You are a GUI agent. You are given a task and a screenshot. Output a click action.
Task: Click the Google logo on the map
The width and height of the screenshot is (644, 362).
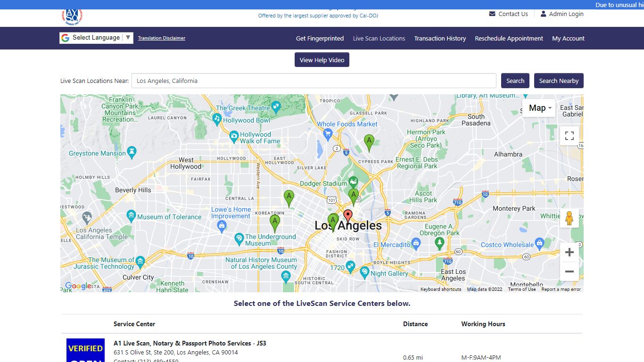pyautogui.click(x=78, y=286)
